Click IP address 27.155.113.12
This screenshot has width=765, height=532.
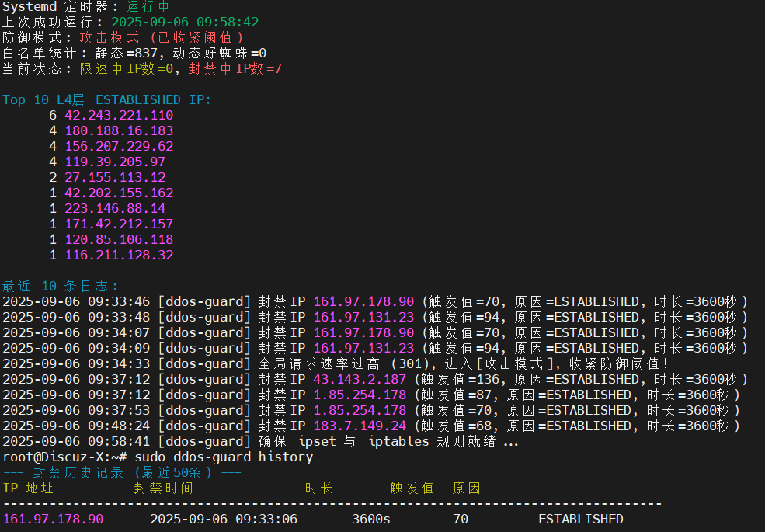pyautogui.click(x=115, y=177)
